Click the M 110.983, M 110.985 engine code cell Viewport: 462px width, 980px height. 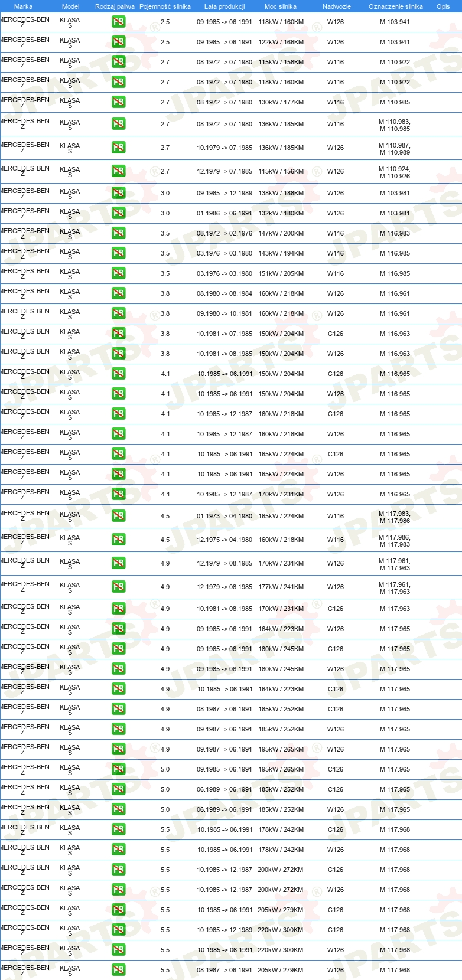[x=395, y=125]
